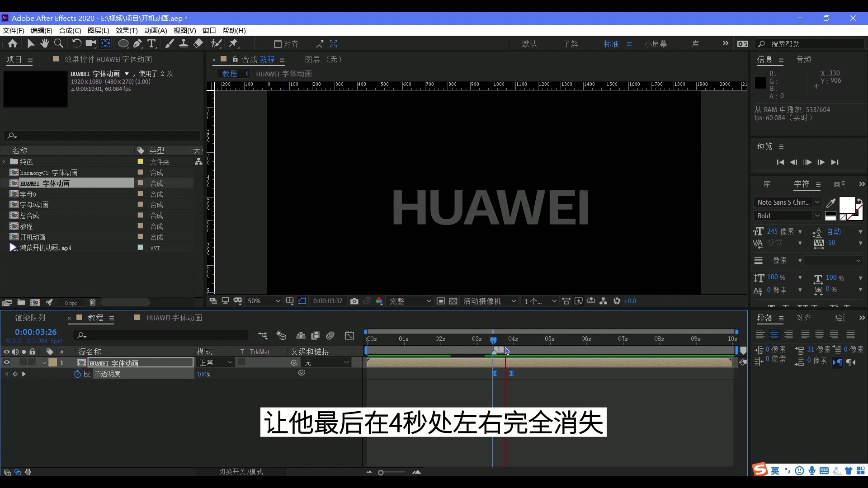868x488 pixels.
Task: Select the Hand tool
Action: [45, 43]
